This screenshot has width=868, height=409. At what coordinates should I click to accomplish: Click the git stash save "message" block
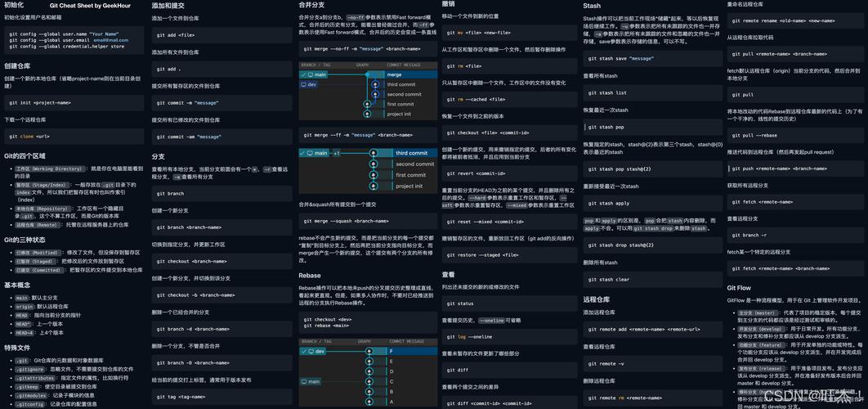click(x=653, y=58)
